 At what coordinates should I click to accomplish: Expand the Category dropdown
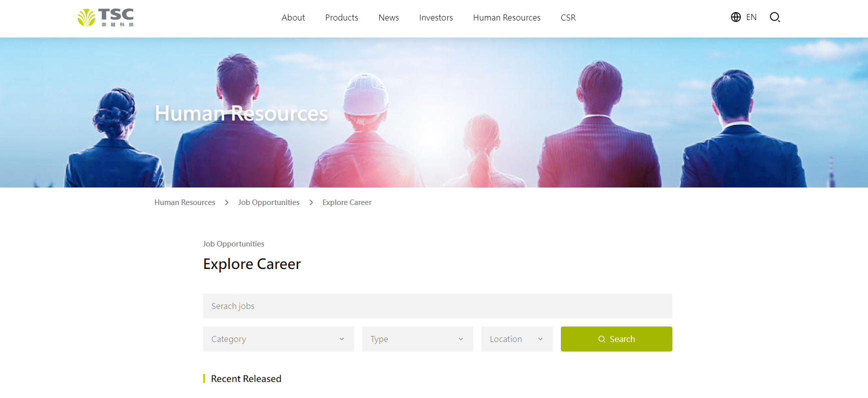point(278,339)
